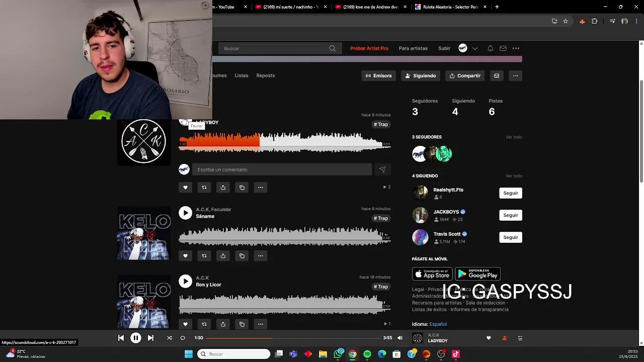Copy link of the Sáname track
Image resolution: width=644 pixels, height=362 pixels.
tap(242, 256)
